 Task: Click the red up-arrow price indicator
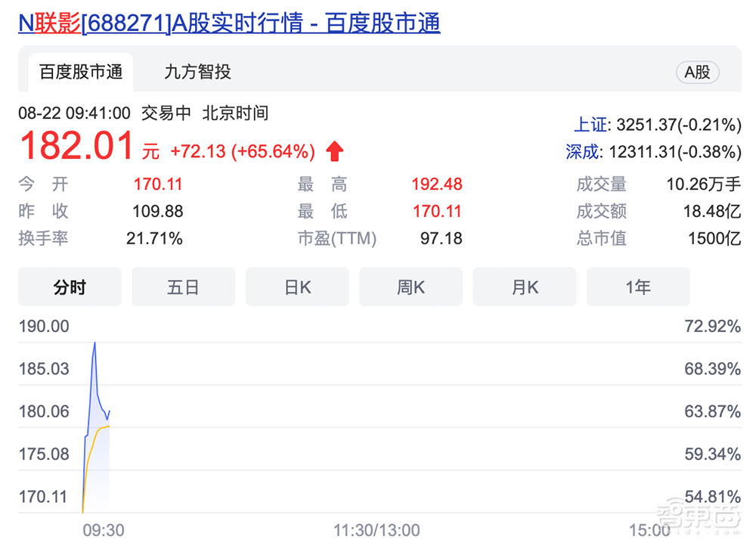pos(335,152)
